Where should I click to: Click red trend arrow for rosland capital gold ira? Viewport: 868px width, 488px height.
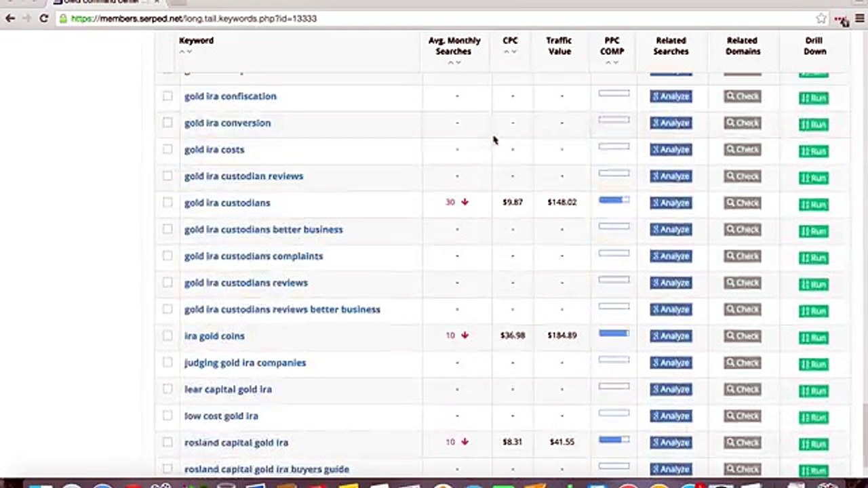tap(465, 442)
